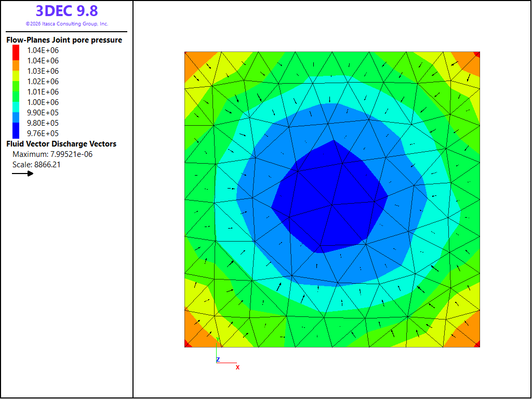Click the 9.80E+05 legend value label
Image resolution: width=532 pixels, height=399 pixels.
pos(43,123)
